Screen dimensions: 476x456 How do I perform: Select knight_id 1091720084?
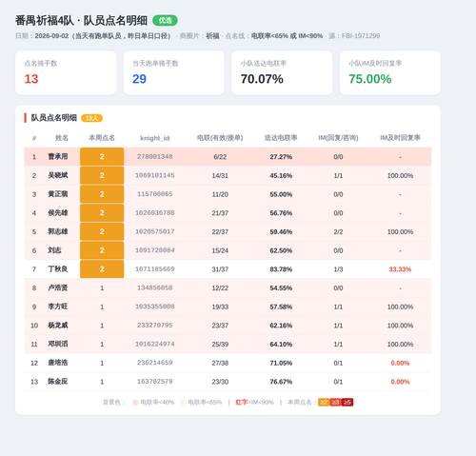[x=155, y=250]
